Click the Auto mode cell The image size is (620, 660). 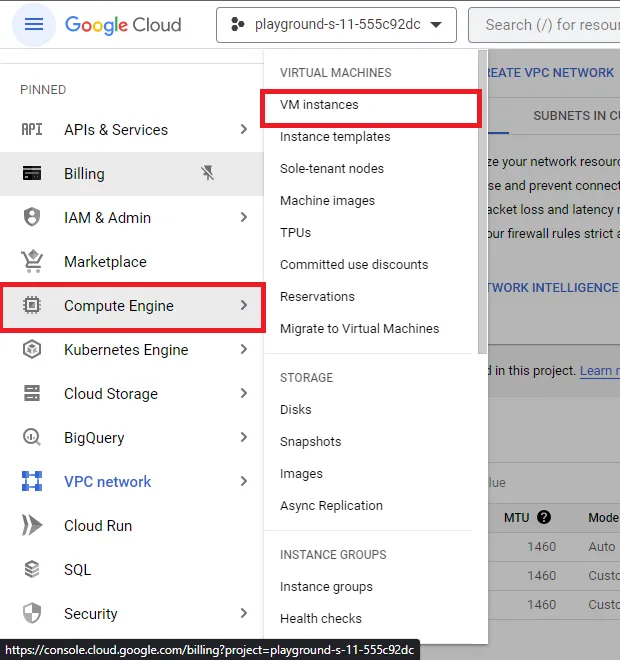pyautogui.click(x=601, y=546)
